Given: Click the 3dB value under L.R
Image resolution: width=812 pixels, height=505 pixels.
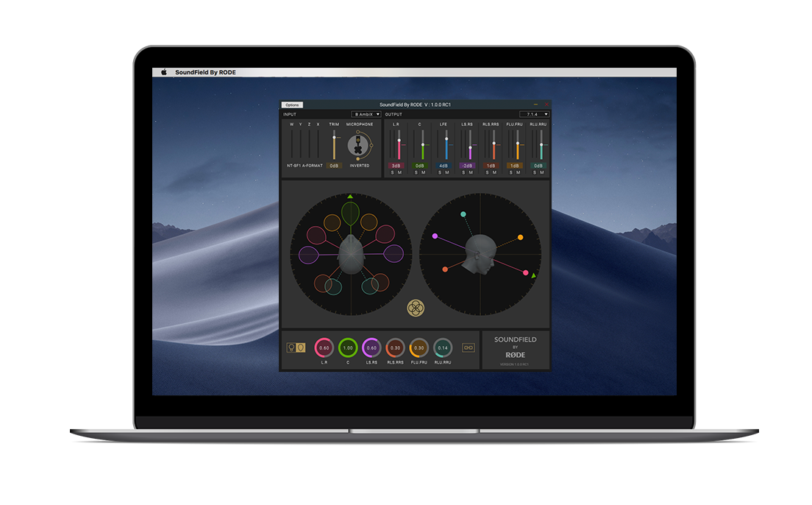Looking at the screenshot, I should coord(396,166).
